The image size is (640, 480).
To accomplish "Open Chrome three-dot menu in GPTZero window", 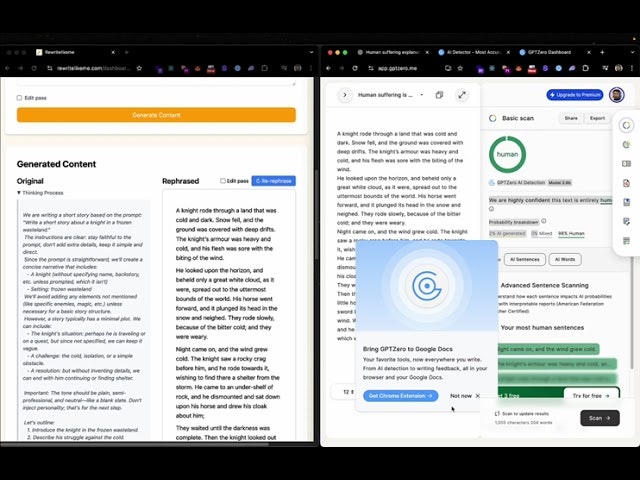I will [x=632, y=68].
